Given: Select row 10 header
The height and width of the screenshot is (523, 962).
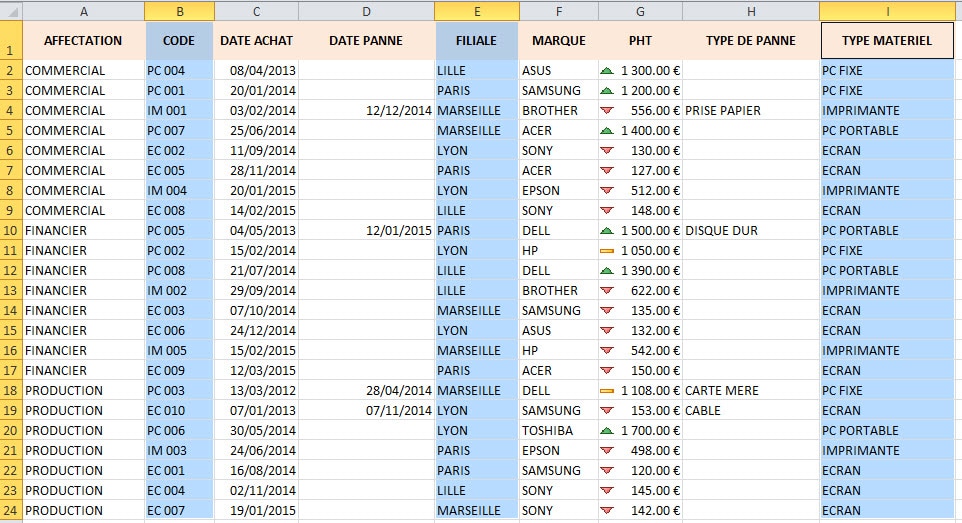Looking at the screenshot, I should tap(10, 230).
